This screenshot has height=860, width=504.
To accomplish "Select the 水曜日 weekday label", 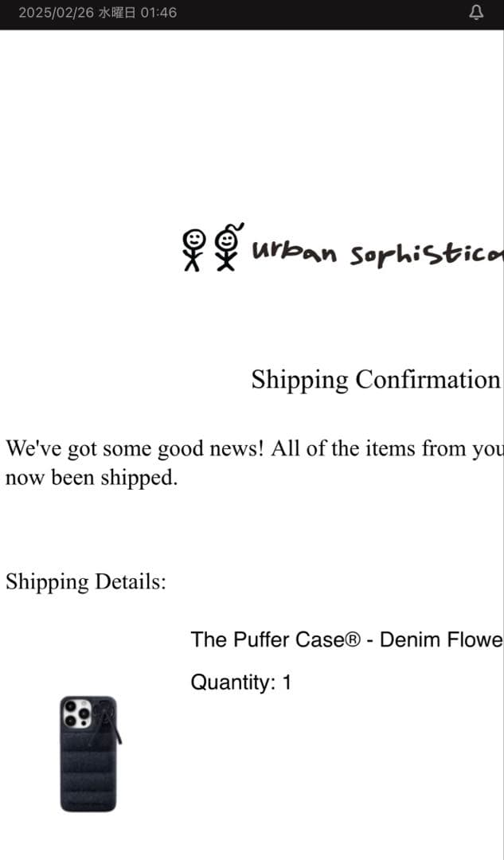I will pos(117,13).
